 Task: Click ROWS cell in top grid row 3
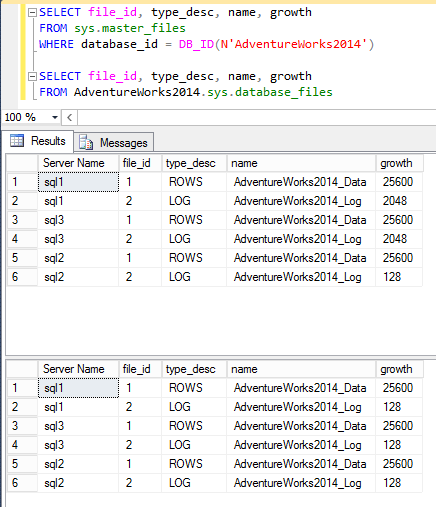[x=194, y=220]
